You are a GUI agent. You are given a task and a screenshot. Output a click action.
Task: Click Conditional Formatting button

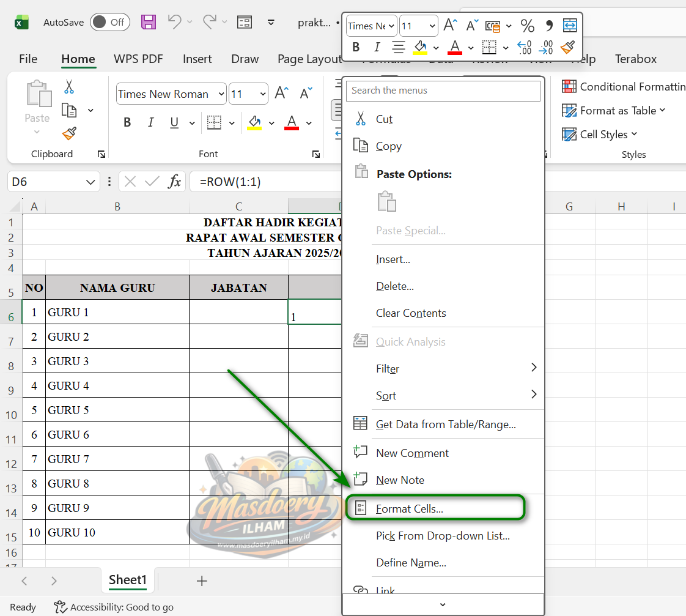624,87
